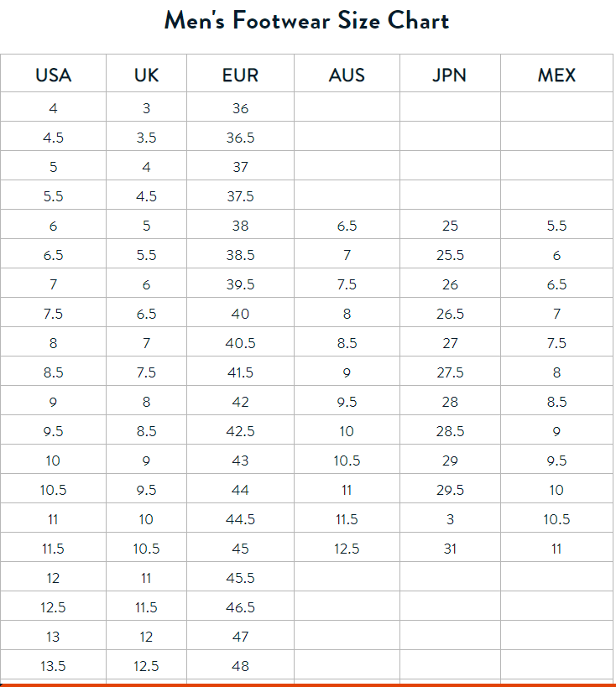Select the 31 cell in JPN column

(450, 549)
